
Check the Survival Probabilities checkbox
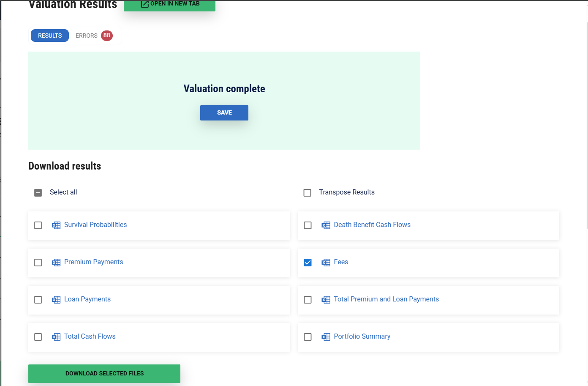tap(38, 225)
